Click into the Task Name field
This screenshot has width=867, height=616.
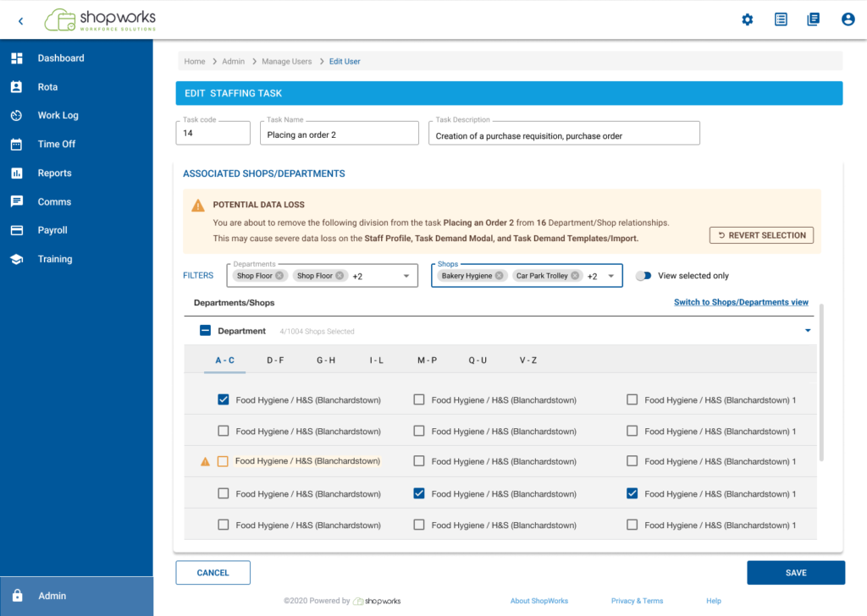[x=339, y=134]
